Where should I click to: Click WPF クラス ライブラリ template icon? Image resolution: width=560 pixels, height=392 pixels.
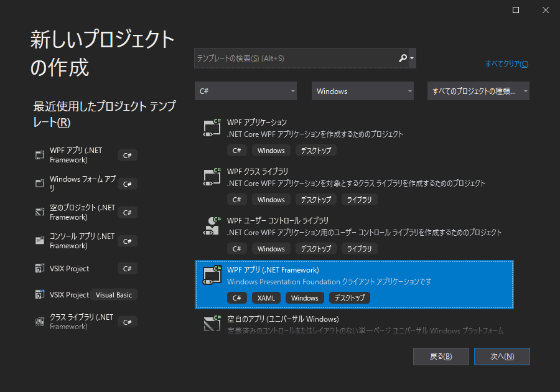pos(212,177)
